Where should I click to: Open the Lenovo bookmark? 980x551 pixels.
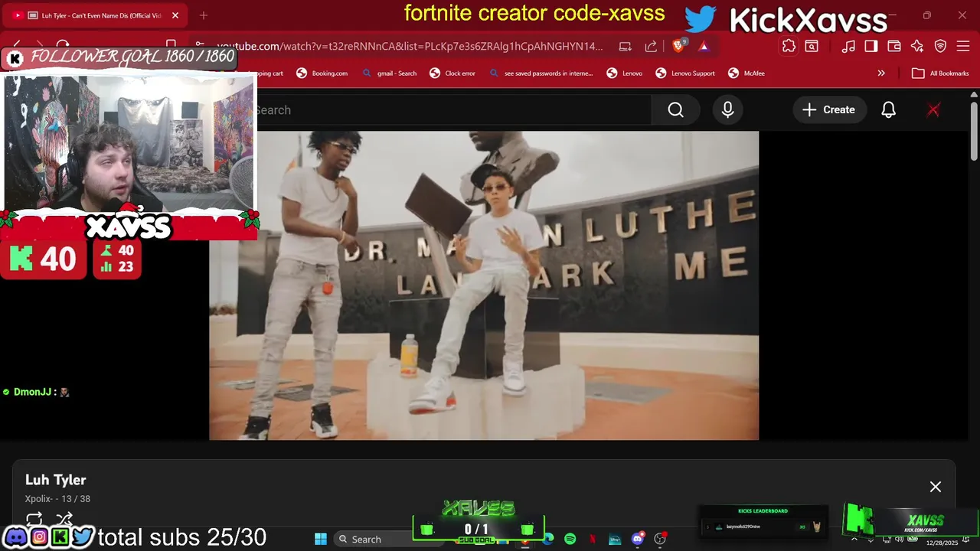(x=624, y=73)
